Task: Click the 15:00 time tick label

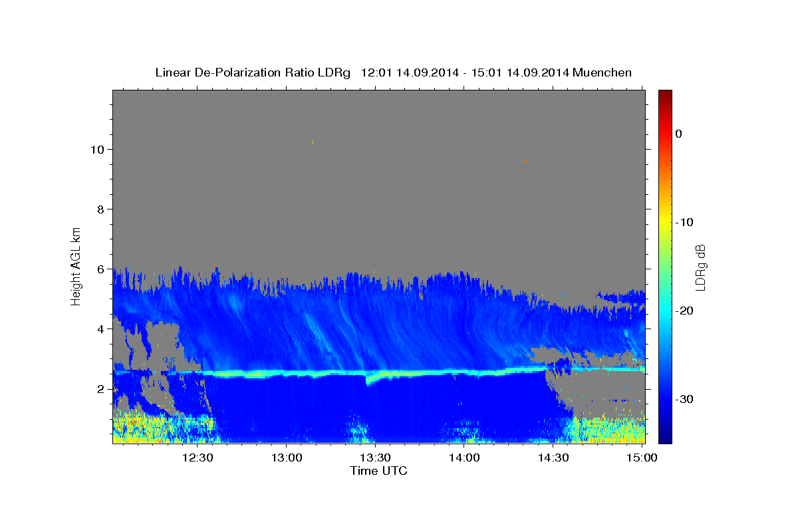Action: (641, 458)
